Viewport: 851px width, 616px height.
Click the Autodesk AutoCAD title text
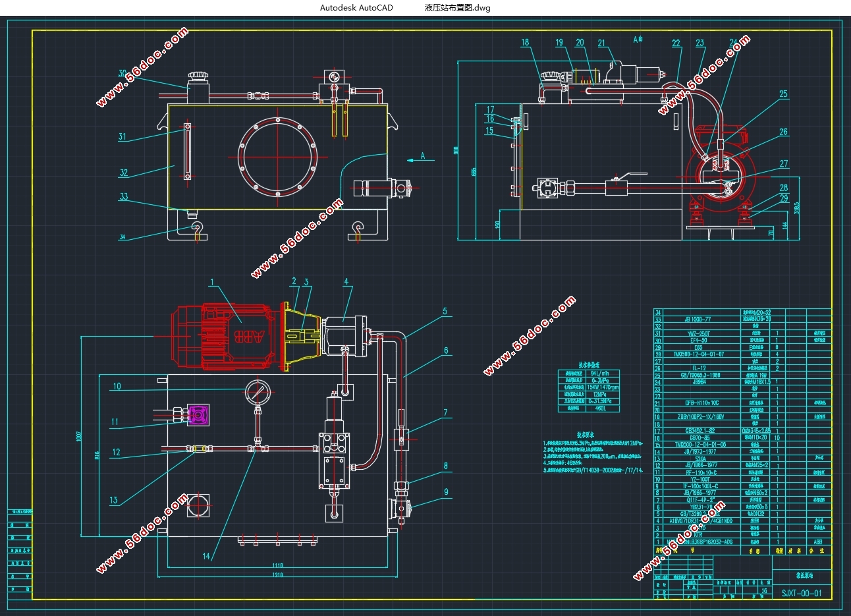pyautogui.click(x=356, y=8)
